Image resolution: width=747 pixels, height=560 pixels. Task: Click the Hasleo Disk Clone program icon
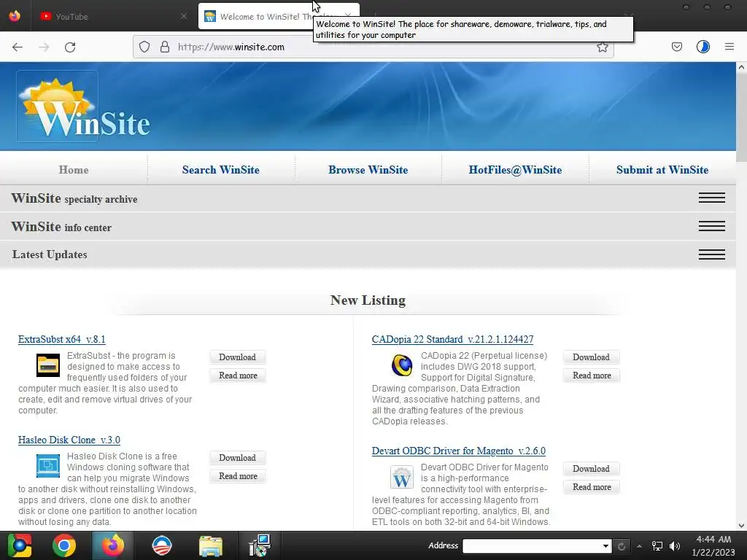[48, 466]
